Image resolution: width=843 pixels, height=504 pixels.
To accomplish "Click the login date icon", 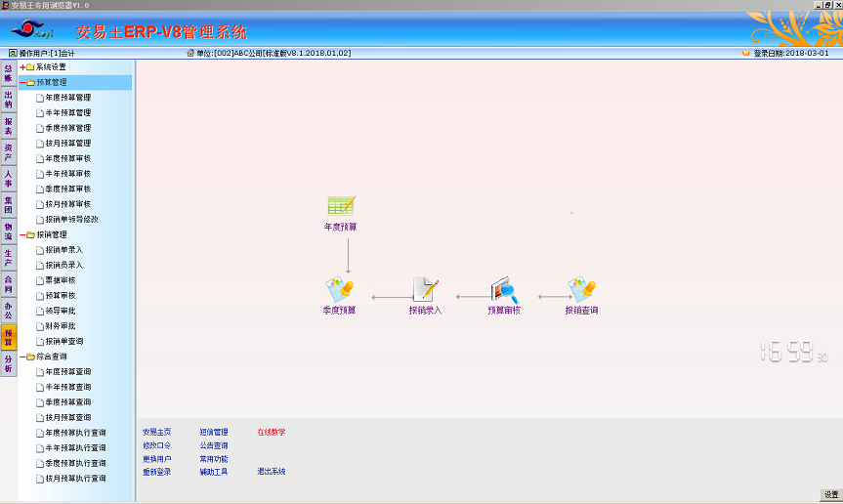I will coord(745,53).
